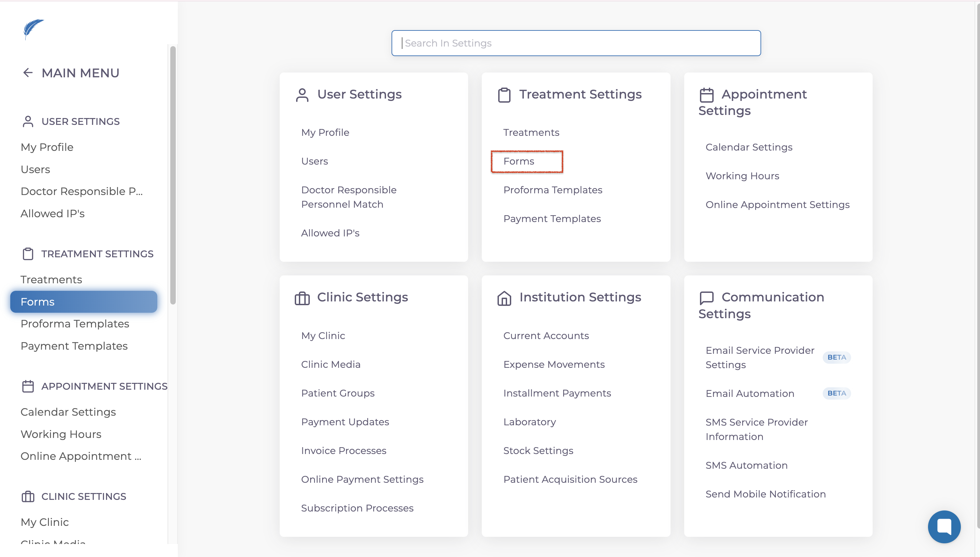Click the feather logo icon
The height and width of the screenshot is (557, 980).
(34, 29)
